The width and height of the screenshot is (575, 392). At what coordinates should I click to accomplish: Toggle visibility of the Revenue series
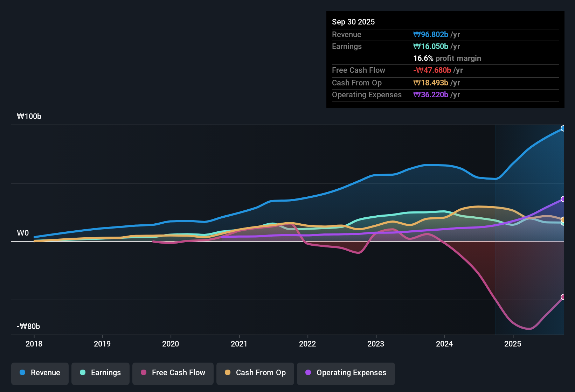(40, 373)
